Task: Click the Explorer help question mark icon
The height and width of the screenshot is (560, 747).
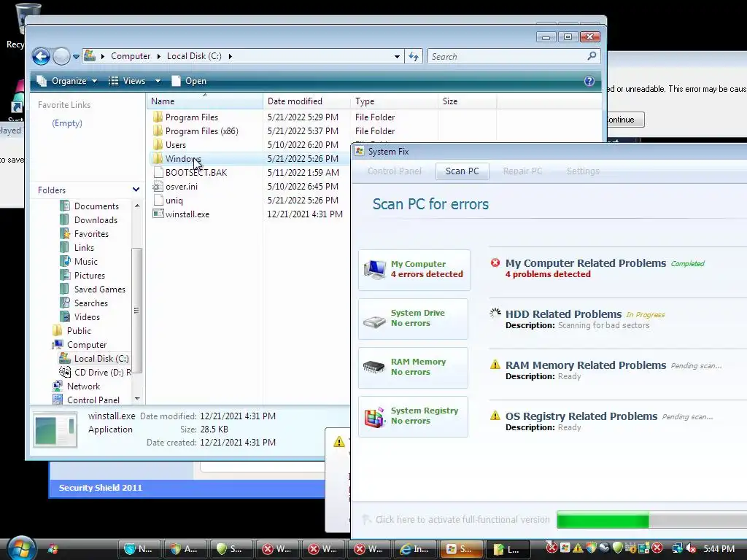Action: point(589,81)
